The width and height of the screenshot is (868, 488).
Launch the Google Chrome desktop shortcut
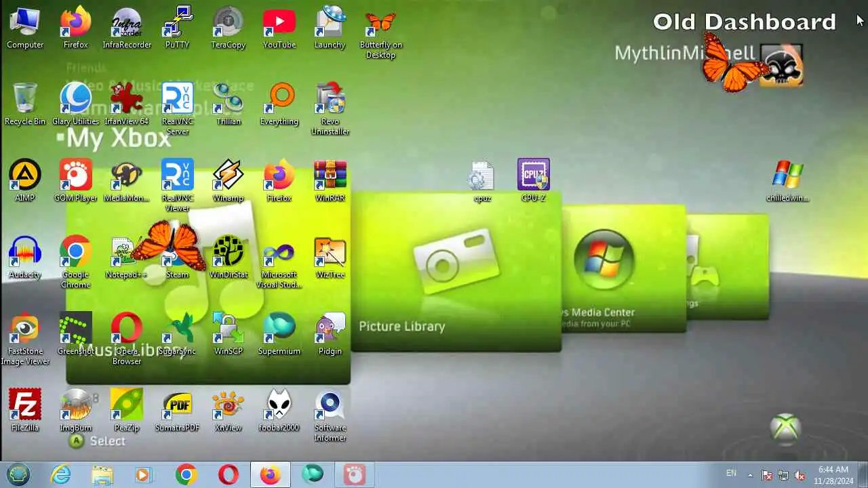[76, 262]
